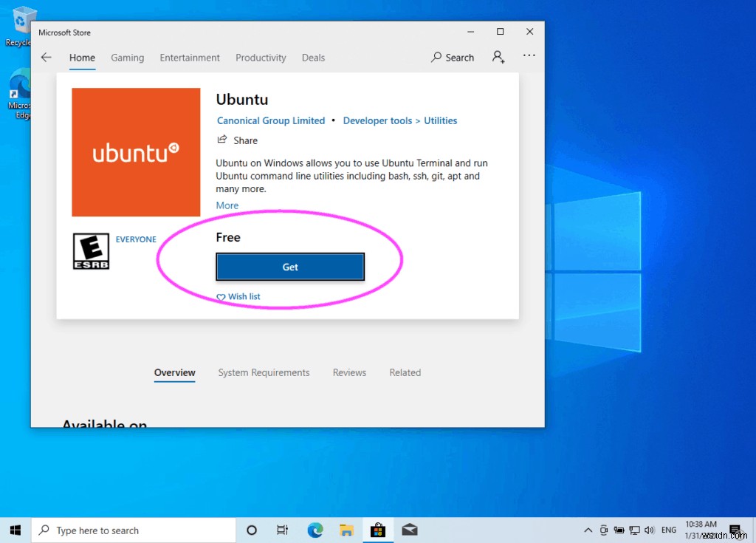Open Search in Microsoft Store
The image size is (756, 543).
pyautogui.click(x=452, y=57)
